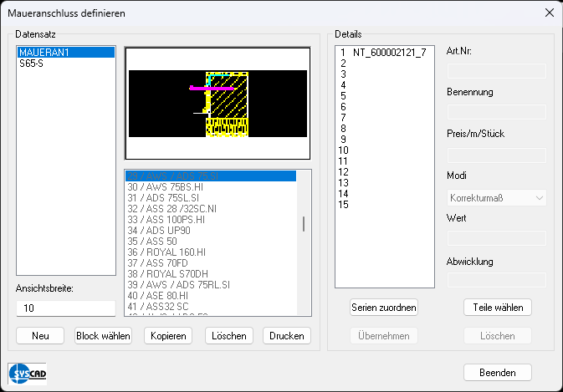Select detail row 15

[385, 205]
